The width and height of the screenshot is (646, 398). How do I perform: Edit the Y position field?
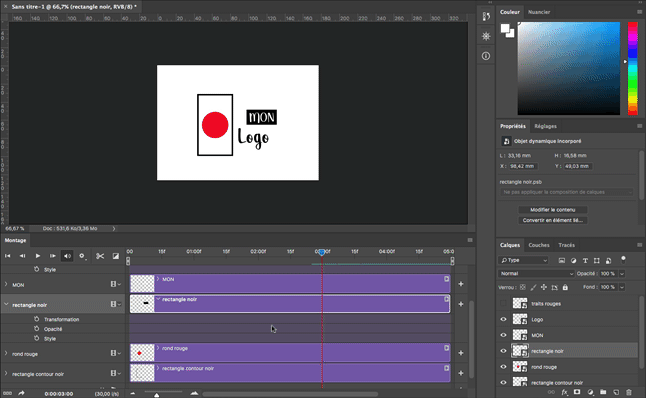click(578, 166)
